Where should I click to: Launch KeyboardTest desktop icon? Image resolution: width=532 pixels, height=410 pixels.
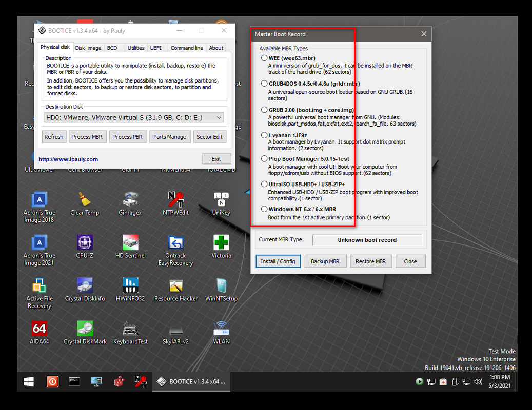130,333
